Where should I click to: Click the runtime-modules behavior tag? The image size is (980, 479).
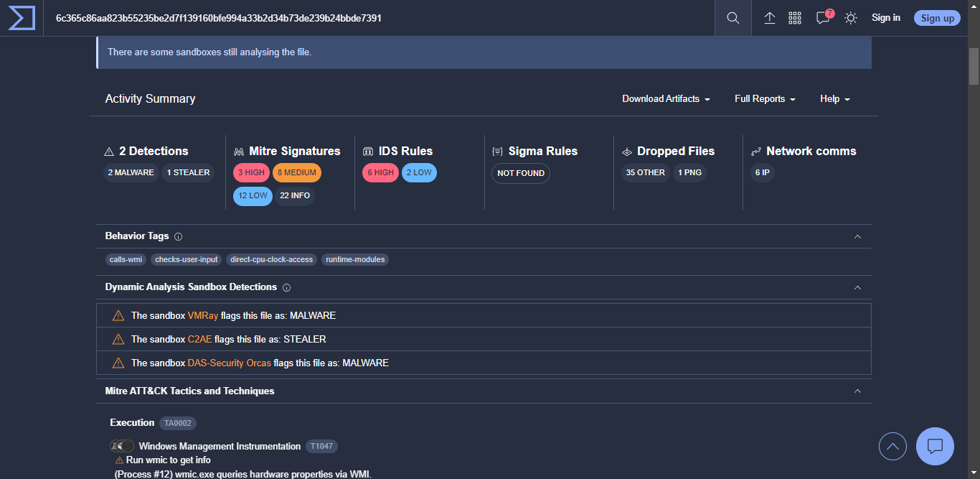355,260
